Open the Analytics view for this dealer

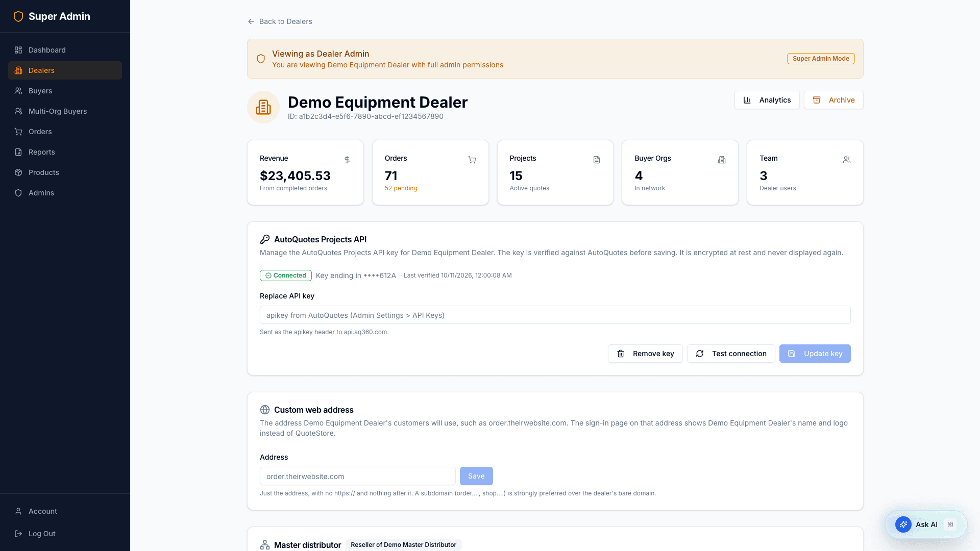click(767, 100)
